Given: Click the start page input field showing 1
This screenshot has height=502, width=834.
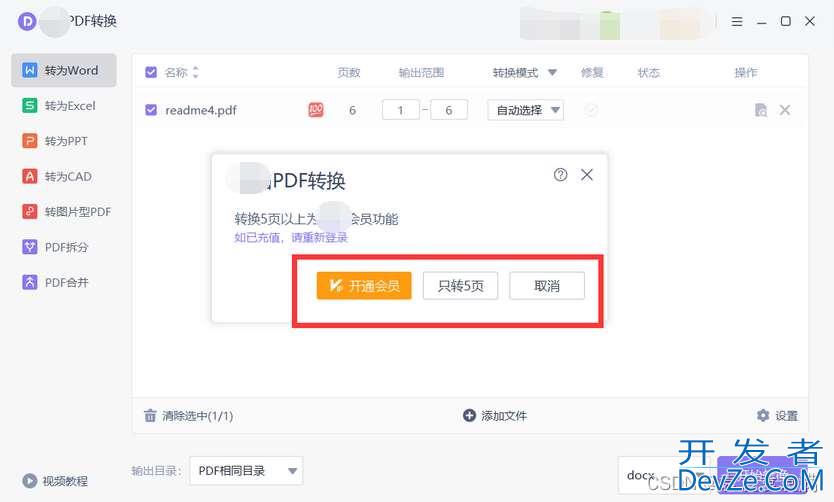Looking at the screenshot, I should click(x=400, y=110).
